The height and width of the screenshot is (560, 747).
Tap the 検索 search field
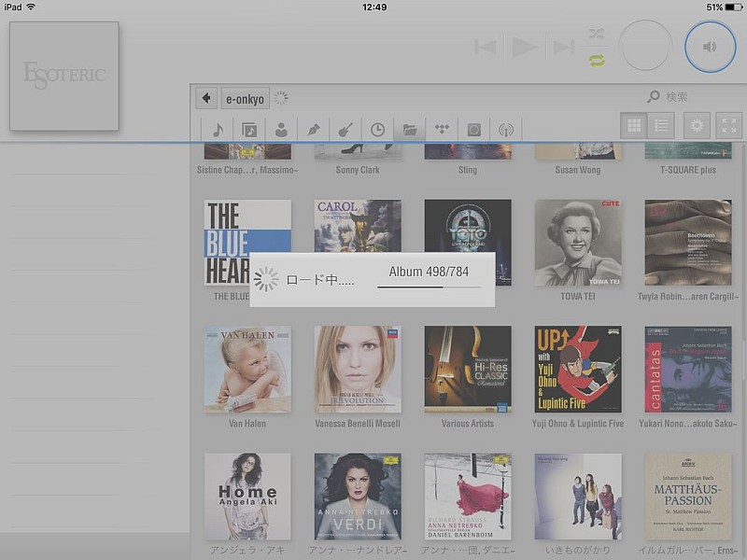click(x=676, y=97)
